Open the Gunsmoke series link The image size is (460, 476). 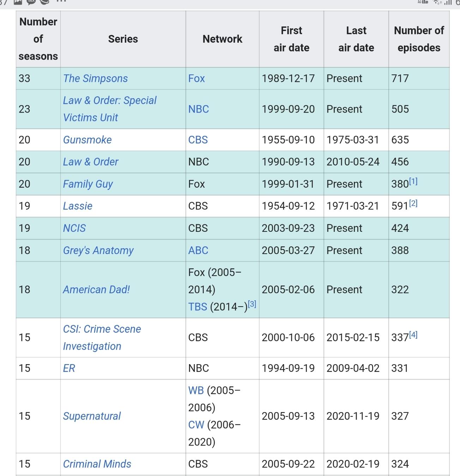tap(87, 140)
